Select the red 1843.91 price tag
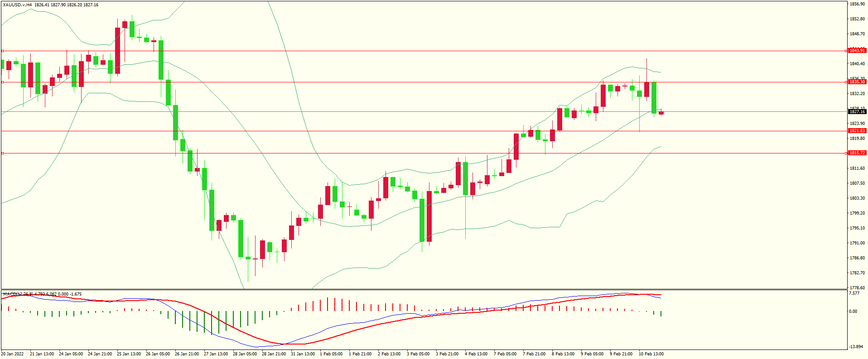Image resolution: width=868 pixels, height=359 pixels. [857, 51]
